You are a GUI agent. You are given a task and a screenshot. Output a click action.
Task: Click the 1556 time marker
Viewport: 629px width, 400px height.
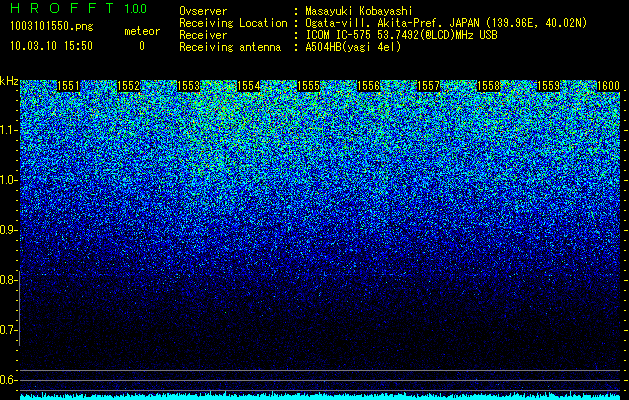(x=369, y=86)
